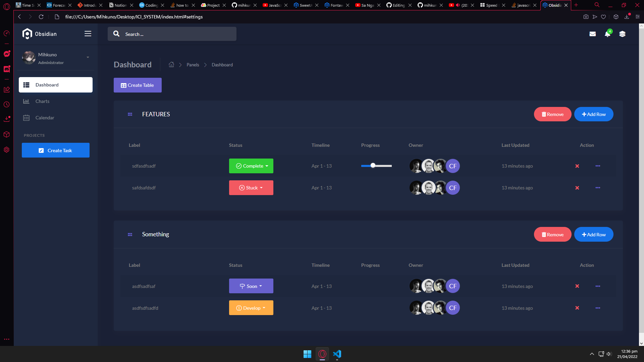The height and width of the screenshot is (362, 644).
Task: Click the Panels breadcrumb link
Action: point(193,65)
